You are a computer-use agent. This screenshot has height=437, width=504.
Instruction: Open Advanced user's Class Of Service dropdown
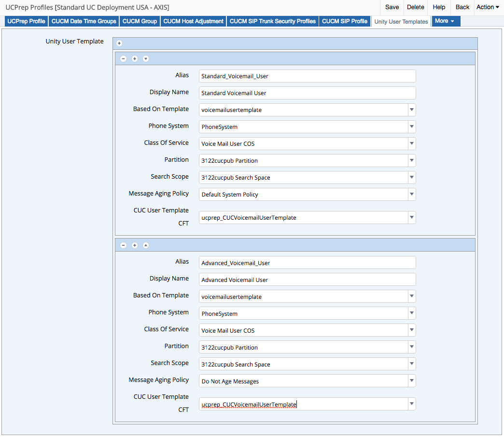(411, 330)
